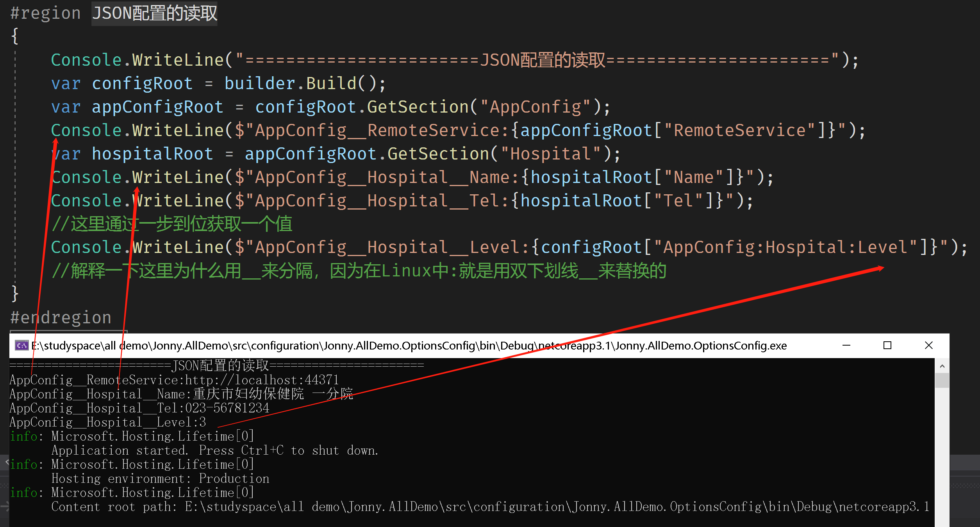Click console output 'AppConfig__Hospital__Name' line
The image size is (980, 527).
[181, 394]
